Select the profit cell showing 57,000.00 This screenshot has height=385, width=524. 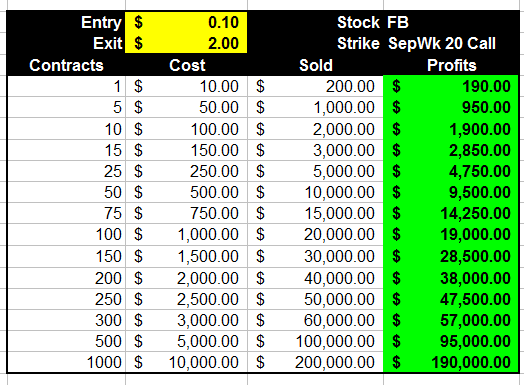click(451, 320)
